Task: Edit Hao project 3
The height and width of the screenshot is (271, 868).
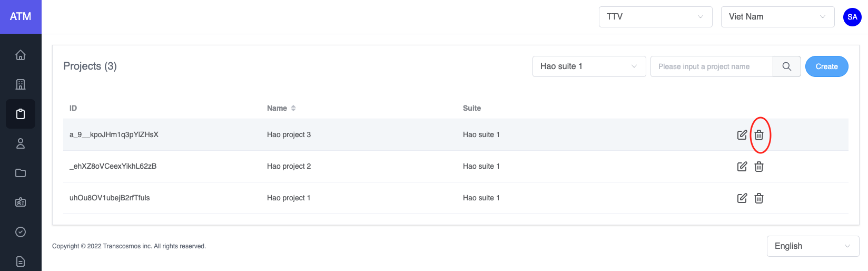Action: pos(742,135)
